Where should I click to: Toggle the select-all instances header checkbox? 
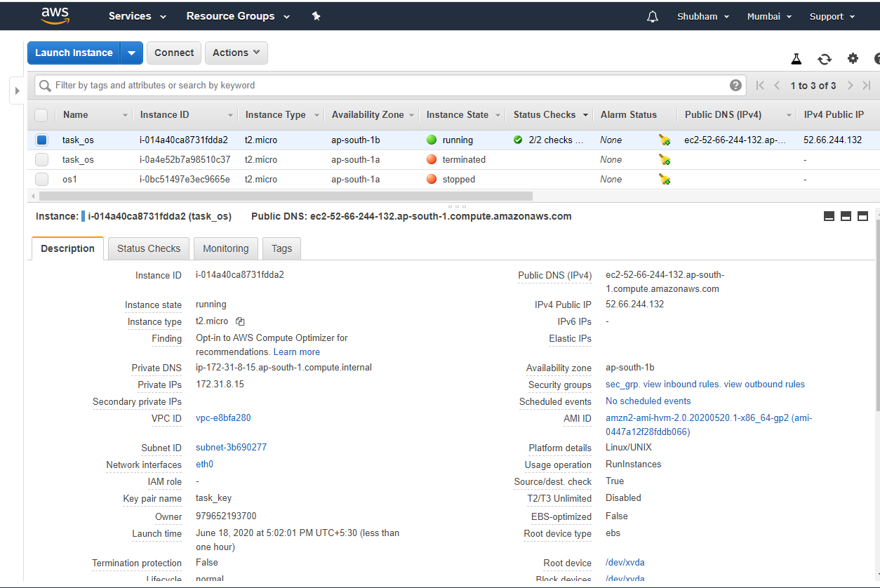coord(41,114)
